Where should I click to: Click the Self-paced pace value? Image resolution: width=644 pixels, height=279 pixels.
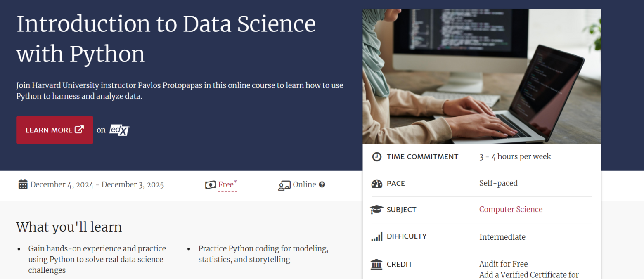pos(498,183)
